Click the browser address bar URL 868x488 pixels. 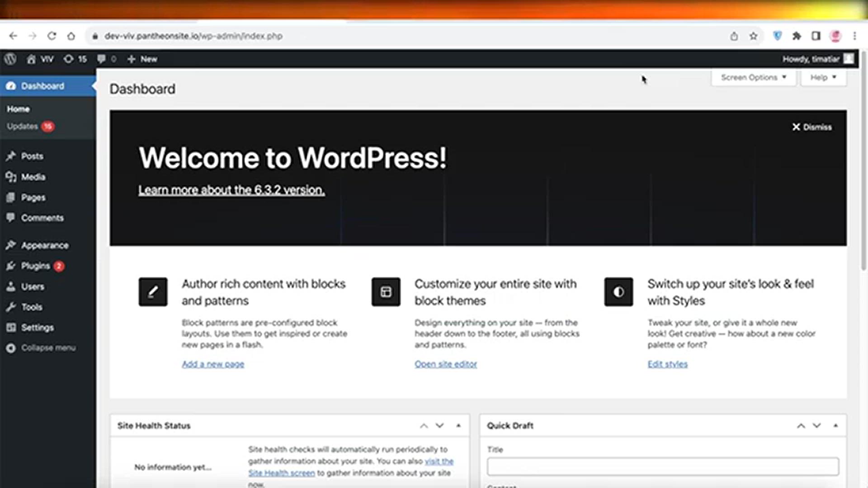pos(193,36)
